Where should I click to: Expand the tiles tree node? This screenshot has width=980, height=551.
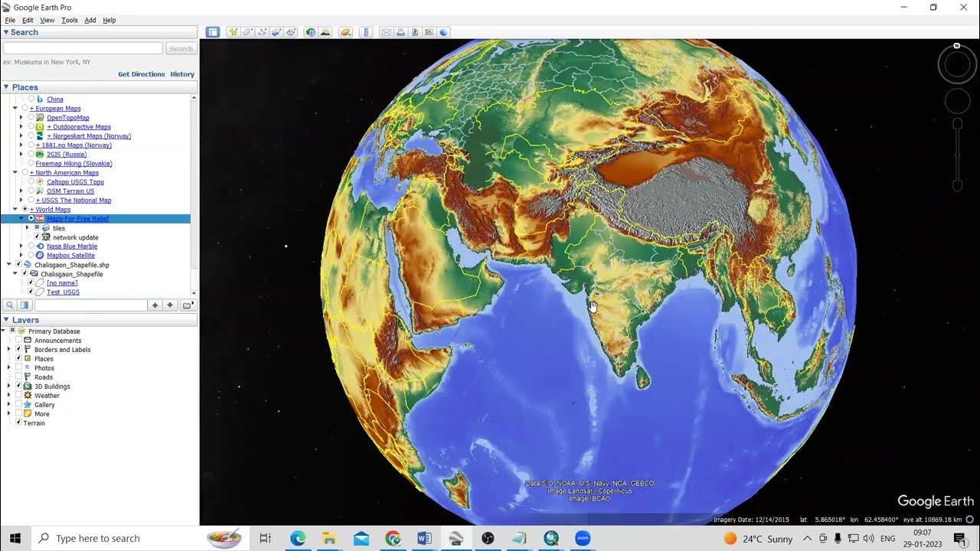28,228
